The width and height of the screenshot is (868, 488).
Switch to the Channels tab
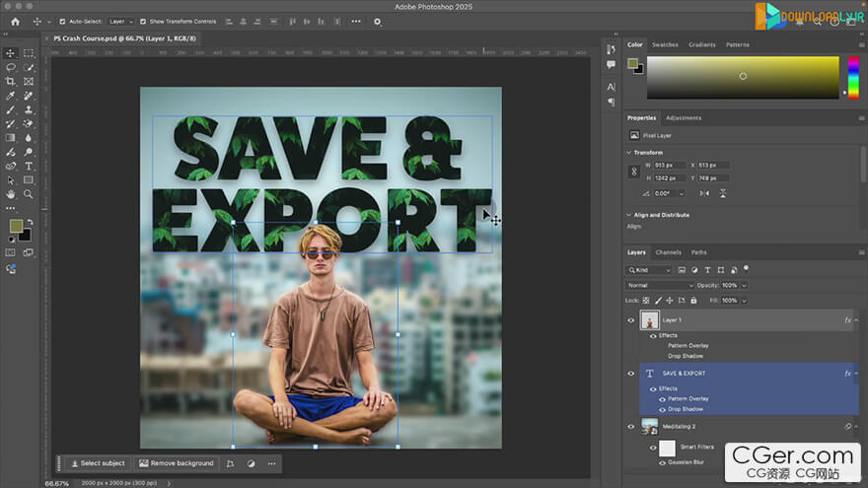pos(668,252)
